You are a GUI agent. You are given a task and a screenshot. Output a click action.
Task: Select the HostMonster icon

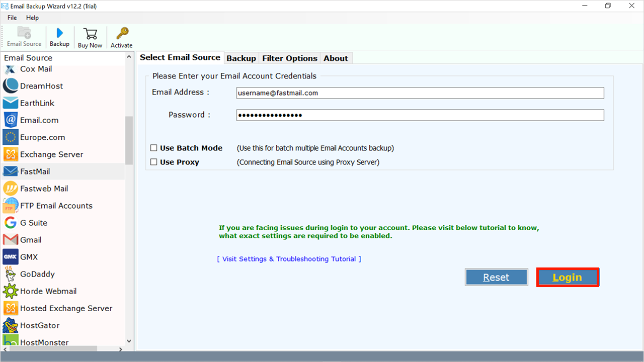coord(10,341)
